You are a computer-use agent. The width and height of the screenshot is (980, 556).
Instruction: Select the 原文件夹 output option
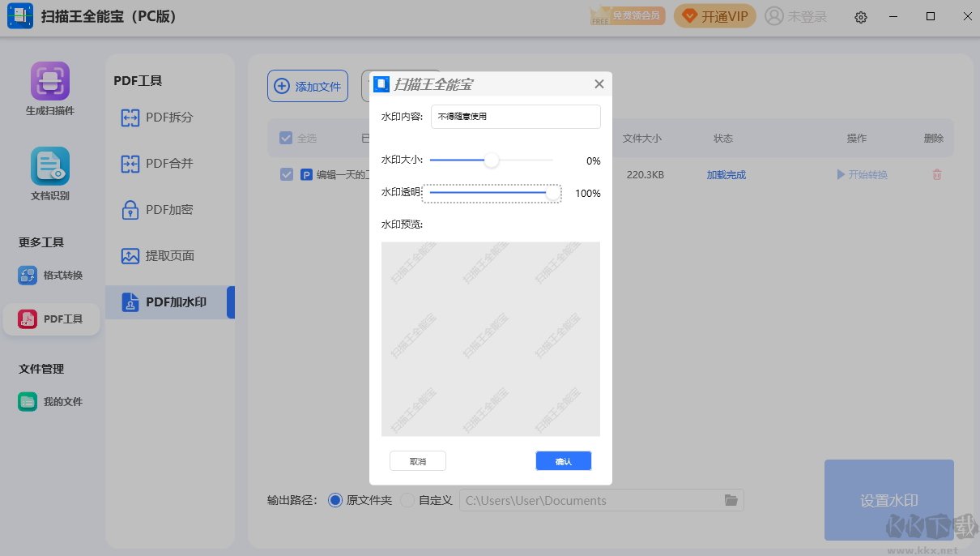(335, 500)
